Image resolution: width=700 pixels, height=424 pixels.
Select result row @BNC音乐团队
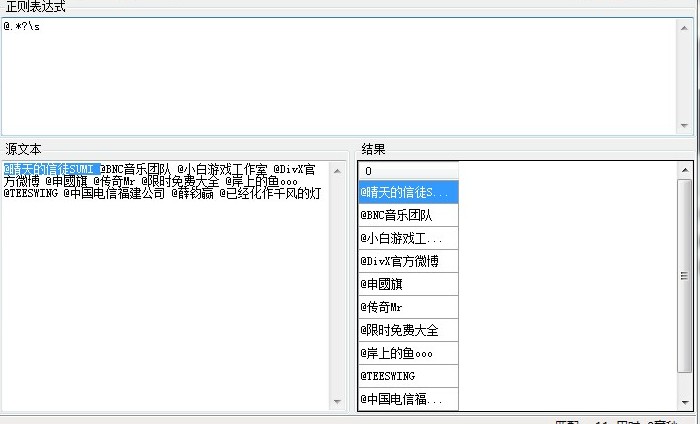tap(408, 216)
